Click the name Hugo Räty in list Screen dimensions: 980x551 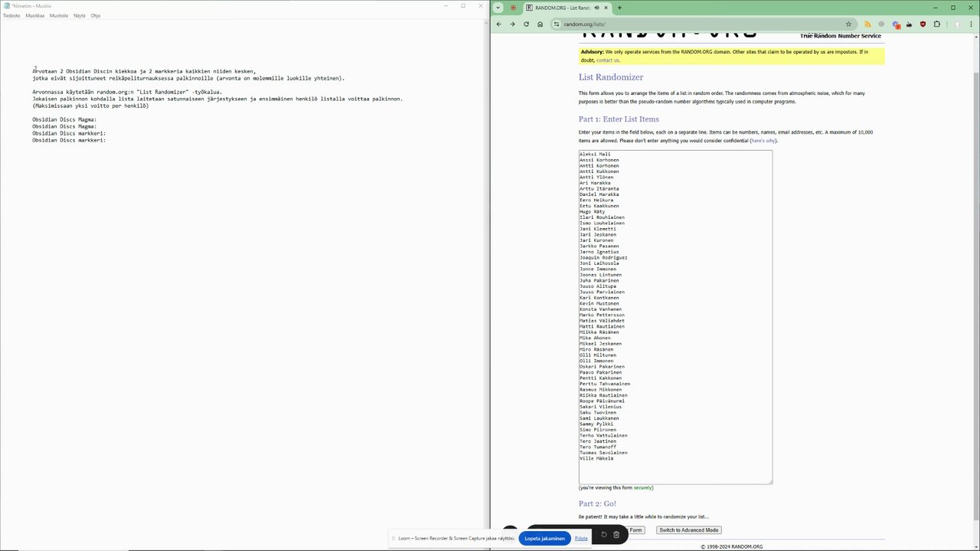click(x=592, y=211)
